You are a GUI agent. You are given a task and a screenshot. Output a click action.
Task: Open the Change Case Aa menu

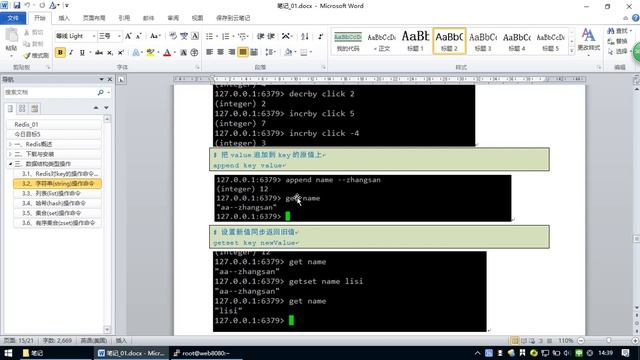pos(155,36)
